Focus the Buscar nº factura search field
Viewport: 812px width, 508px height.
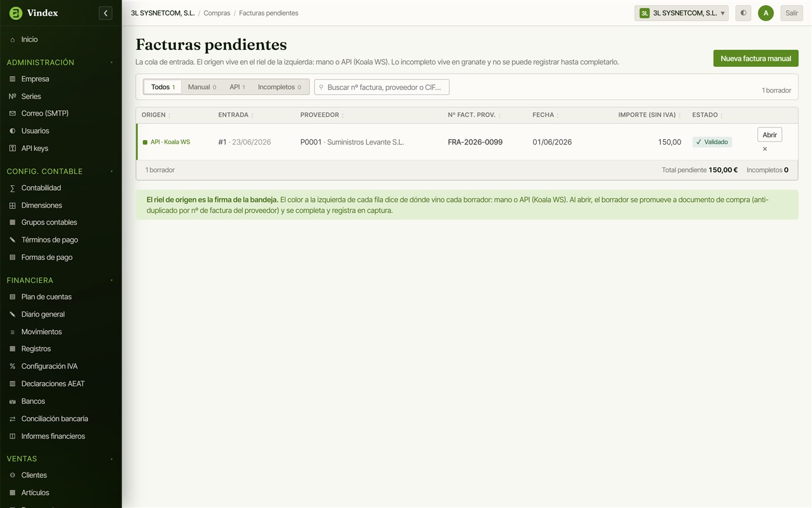[x=382, y=87]
